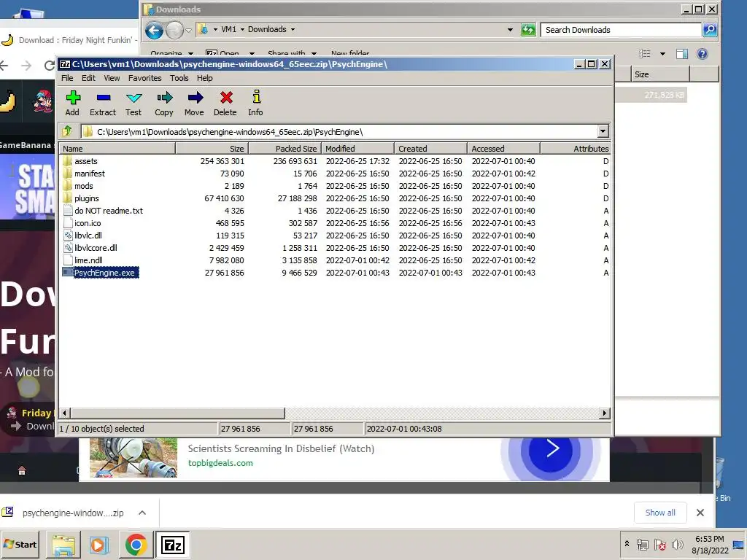Close the Chrome downloads bar
Image resolution: width=747 pixels, height=560 pixels.
[x=700, y=513]
